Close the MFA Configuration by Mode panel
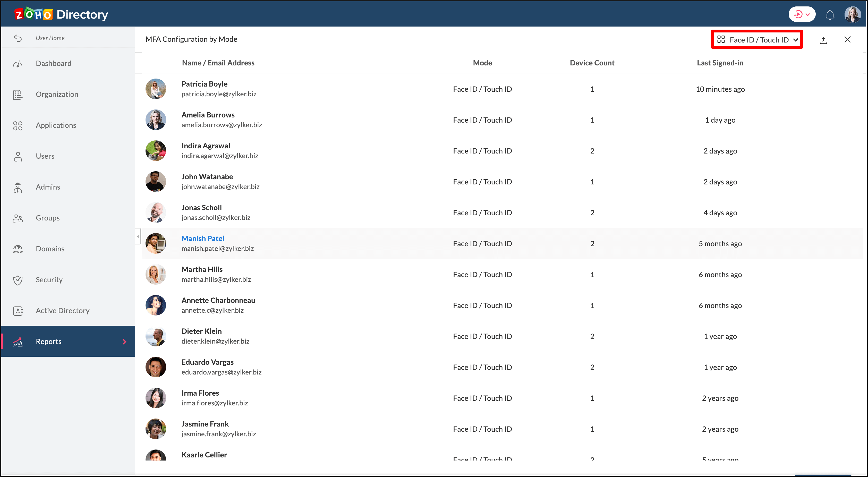The image size is (868, 477). tap(847, 40)
